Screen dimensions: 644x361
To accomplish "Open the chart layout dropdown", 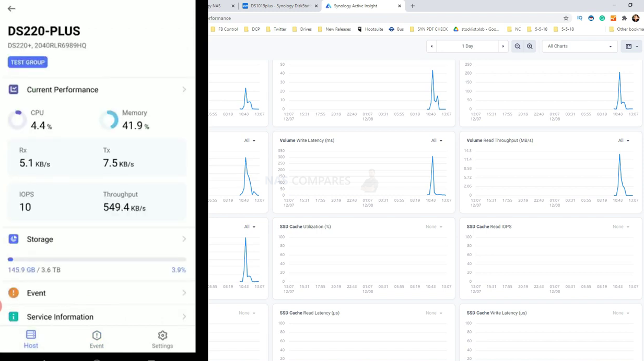I will pyautogui.click(x=632, y=46).
